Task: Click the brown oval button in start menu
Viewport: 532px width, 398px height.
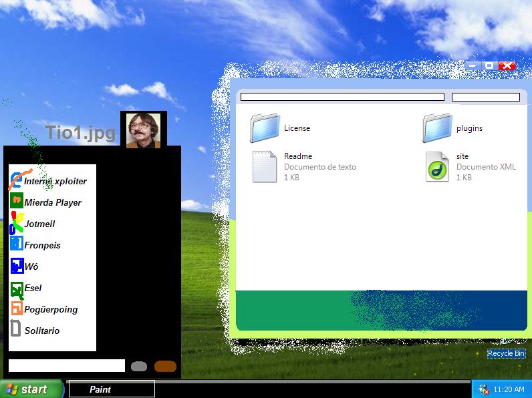Action: click(x=165, y=367)
